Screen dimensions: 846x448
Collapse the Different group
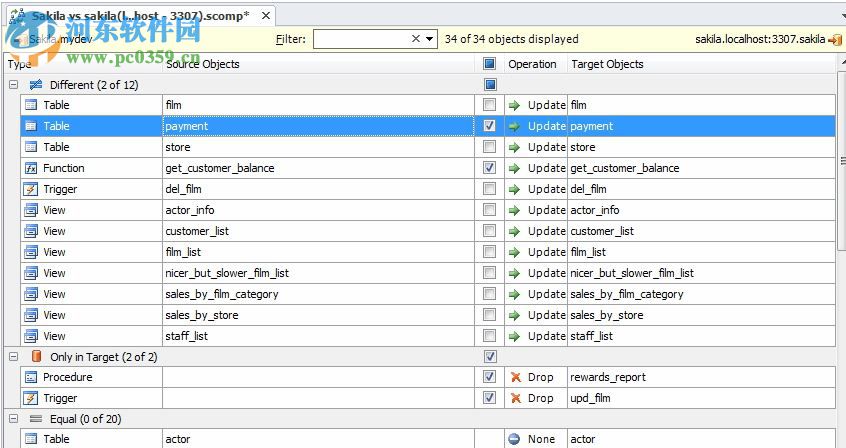(14, 85)
